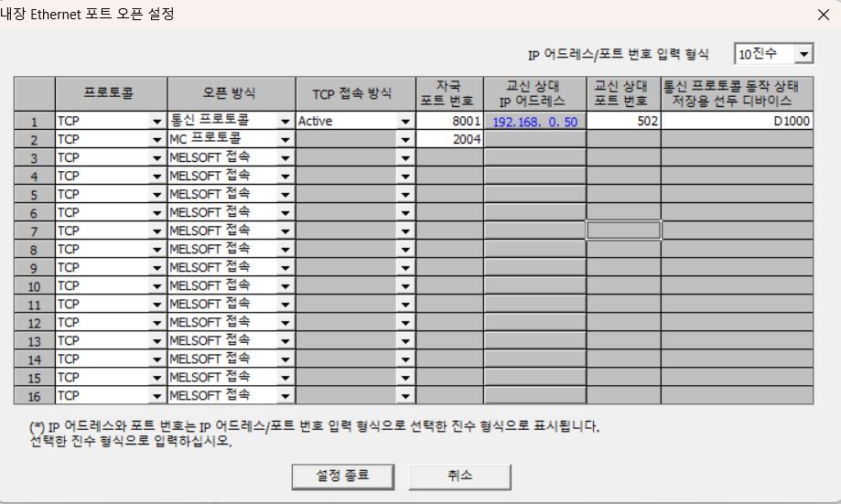This screenshot has width=841, height=504.
Task: Select the destination port field showing 502
Action: click(x=623, y=121)
